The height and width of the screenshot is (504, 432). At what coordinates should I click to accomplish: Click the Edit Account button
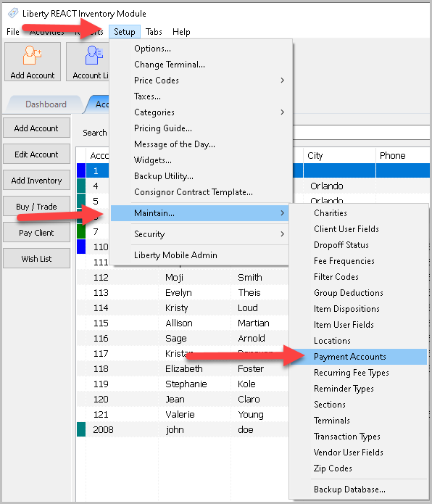[x=36, y=154]
